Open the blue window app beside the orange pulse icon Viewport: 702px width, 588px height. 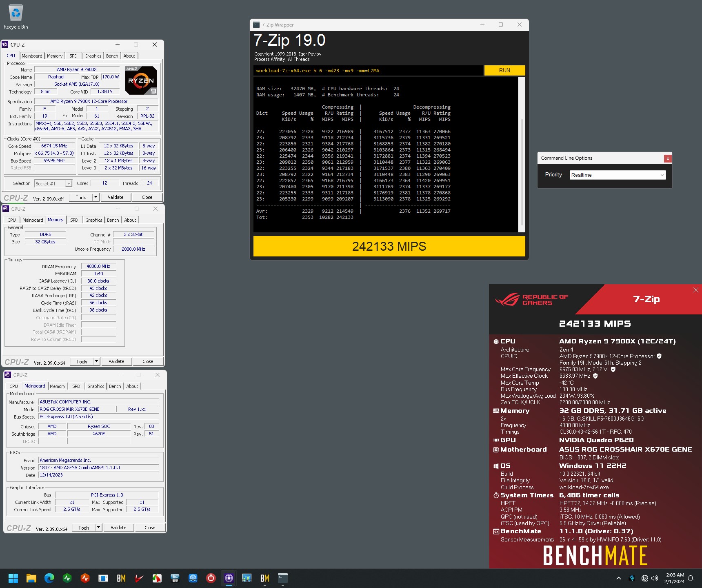[x=103, y=578]
